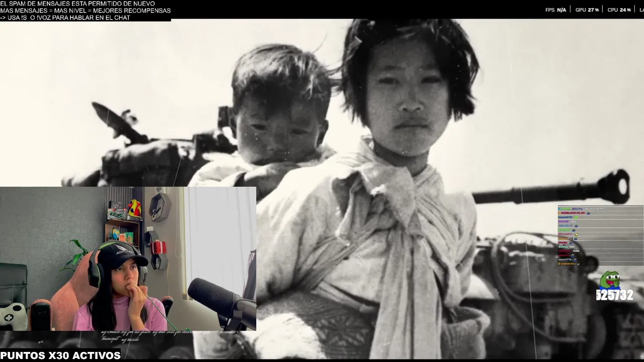644x362 pixels.
Task: Click the 'PUNTOS X30 ACTIVOS' banner
Action: coord(60,355)
